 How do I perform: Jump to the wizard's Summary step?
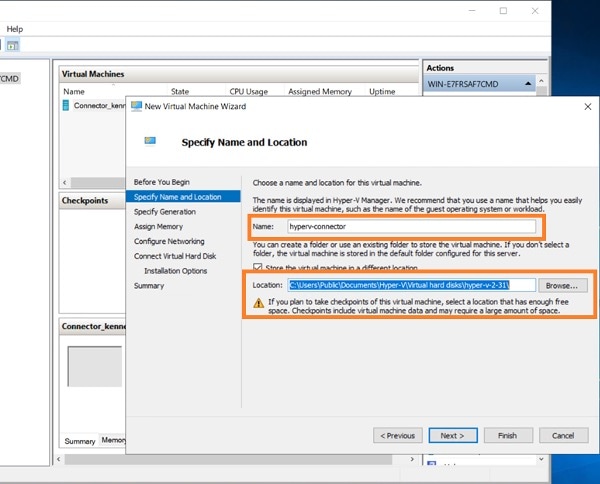tap(149, 286)
